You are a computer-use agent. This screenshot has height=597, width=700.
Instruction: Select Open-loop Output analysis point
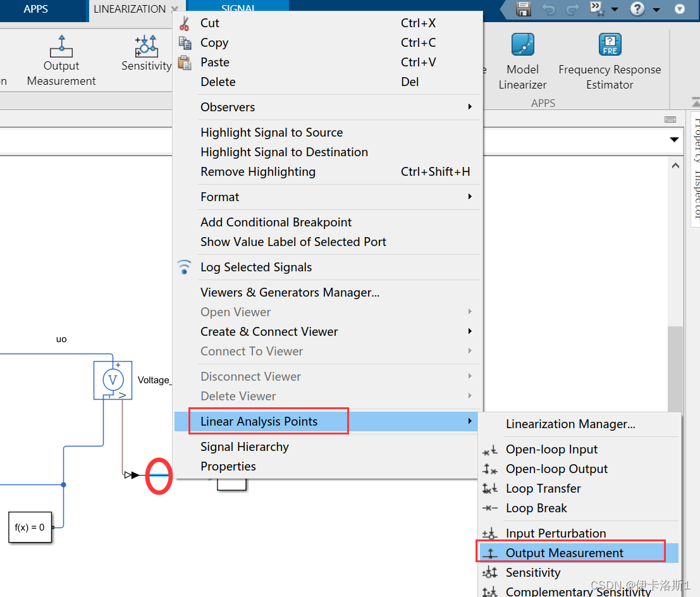(579, 469)
